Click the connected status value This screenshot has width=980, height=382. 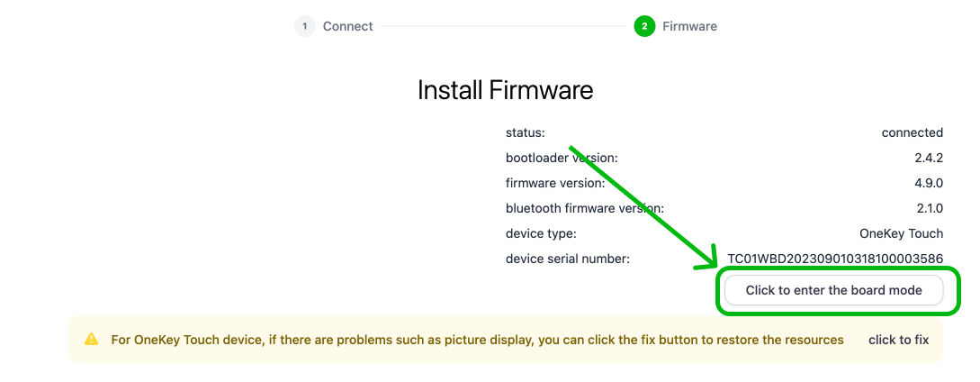coord(912,132)
